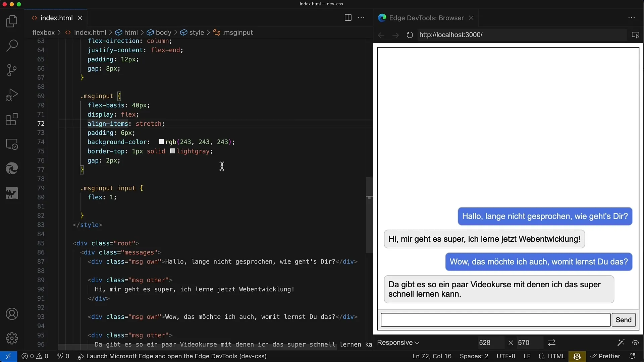The width and height of the screenshot is (644, 362).
Task: Open the Remote Explorer view
Action: point(12,144)
